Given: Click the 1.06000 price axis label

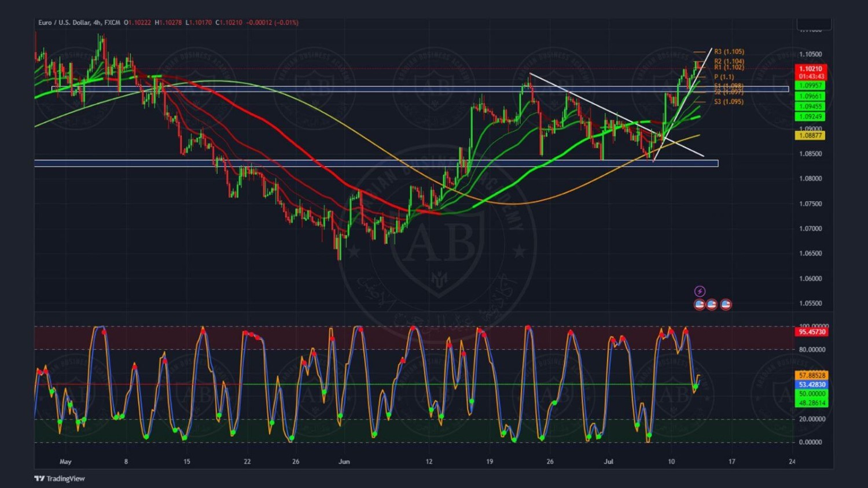Looking at the screenshot, I should (x=811, y=278).
